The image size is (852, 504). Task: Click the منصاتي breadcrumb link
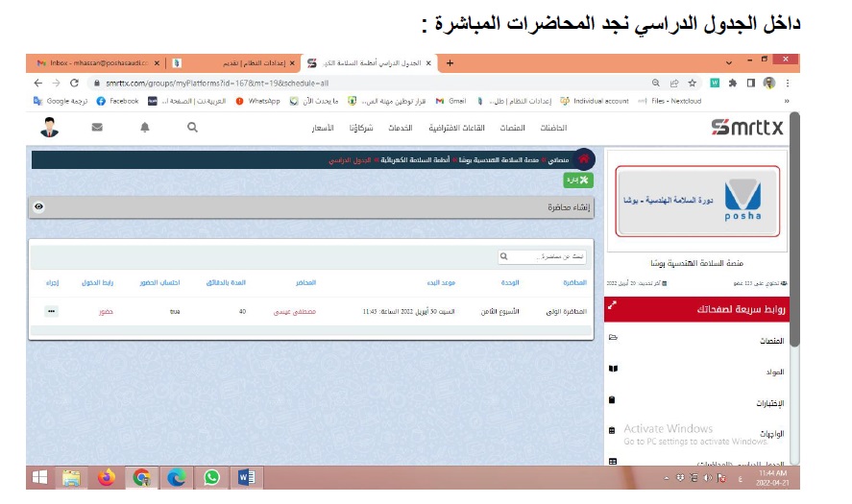[558, 160]
